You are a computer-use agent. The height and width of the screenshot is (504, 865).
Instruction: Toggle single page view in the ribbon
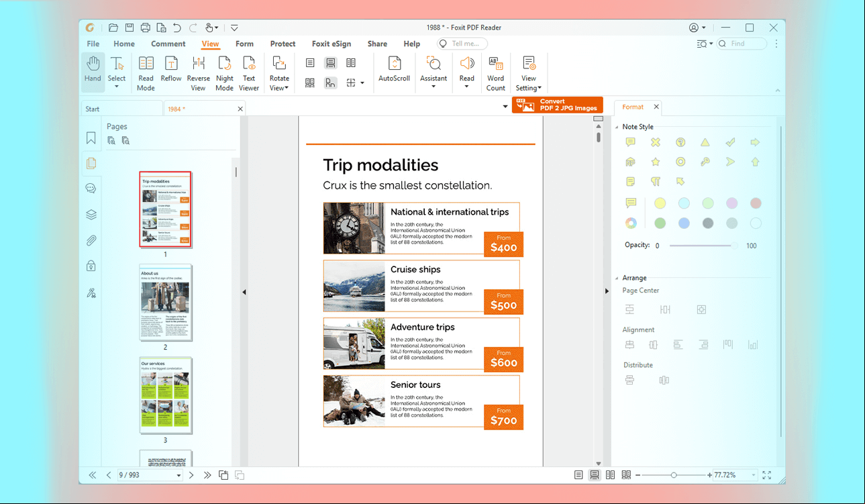310,63
